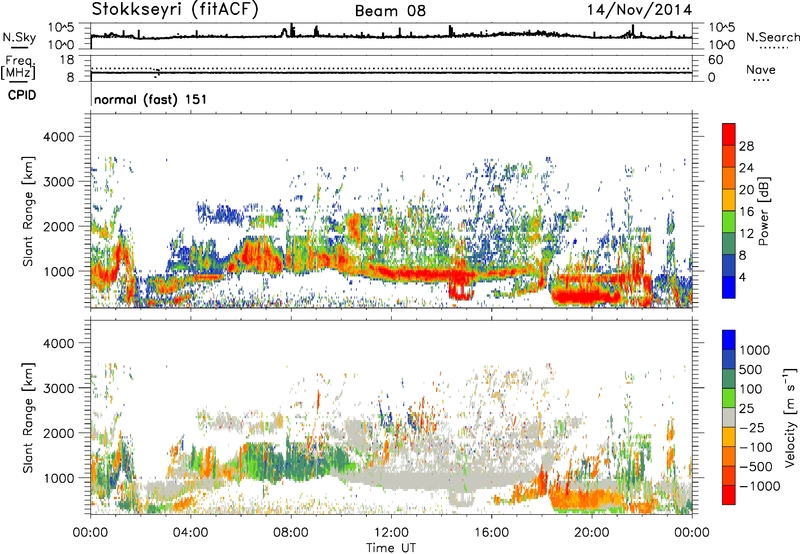This screenshot has width=800, height=554.
Task: Click the "08:00" time tick label
Action: (x=291, y=533)
